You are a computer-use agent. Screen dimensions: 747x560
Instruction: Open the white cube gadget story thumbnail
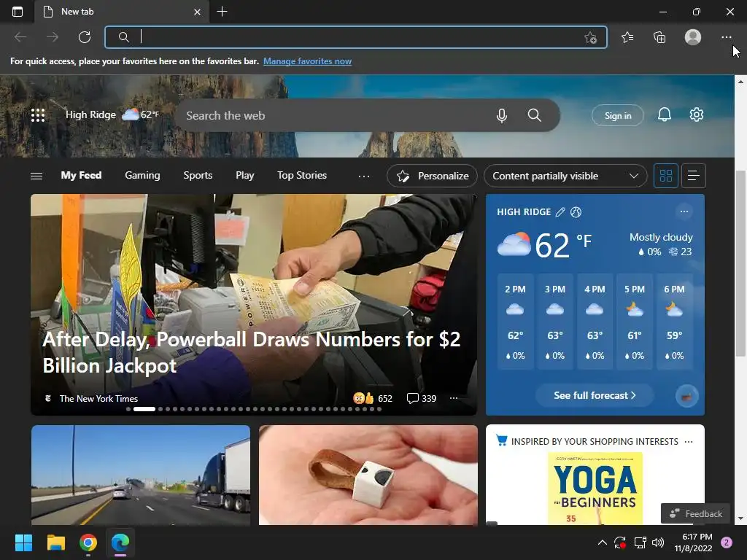click(x=368, y=475)
